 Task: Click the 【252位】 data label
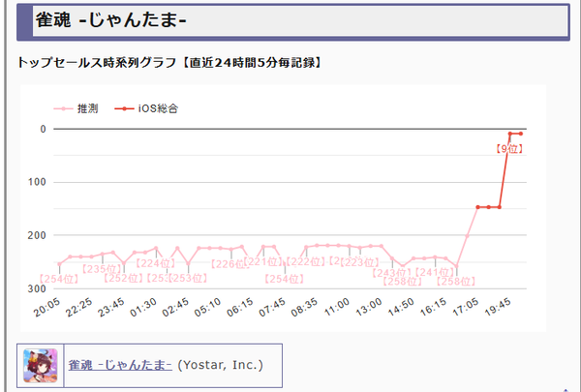(x=123, y=278)
